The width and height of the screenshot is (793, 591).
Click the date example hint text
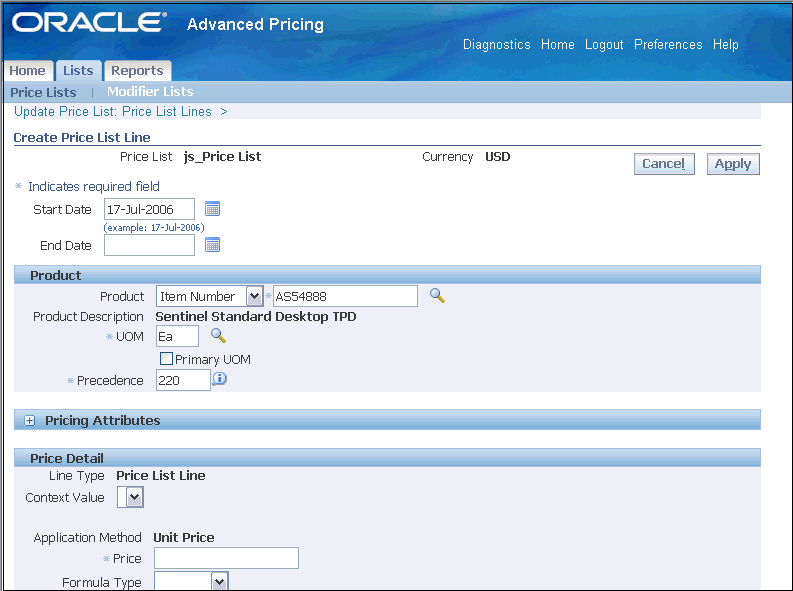[154, 228]
